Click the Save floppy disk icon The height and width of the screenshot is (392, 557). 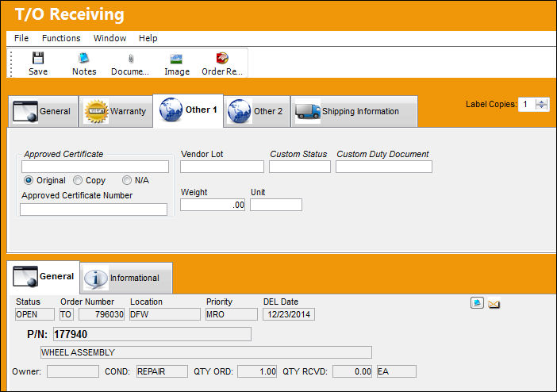tap(38, 58)
